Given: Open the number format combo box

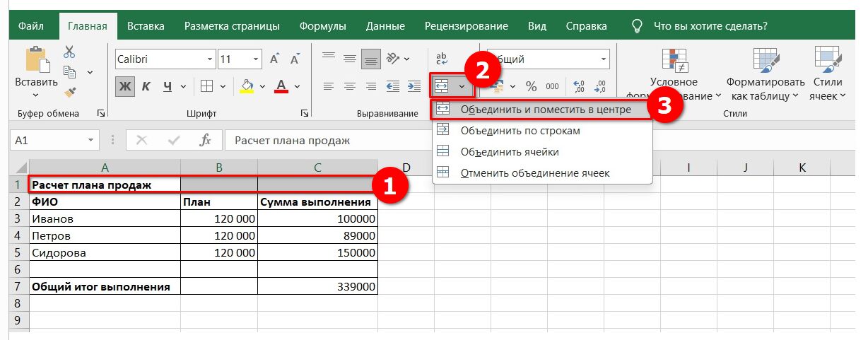Looking at the screenshot, I should coord(549,59).
